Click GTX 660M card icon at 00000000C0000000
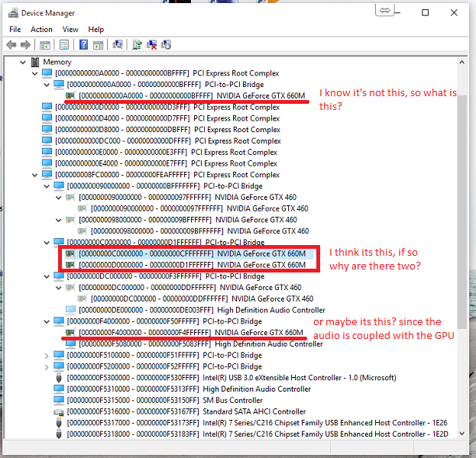This screenshot has height=458, width=476. 70,253
